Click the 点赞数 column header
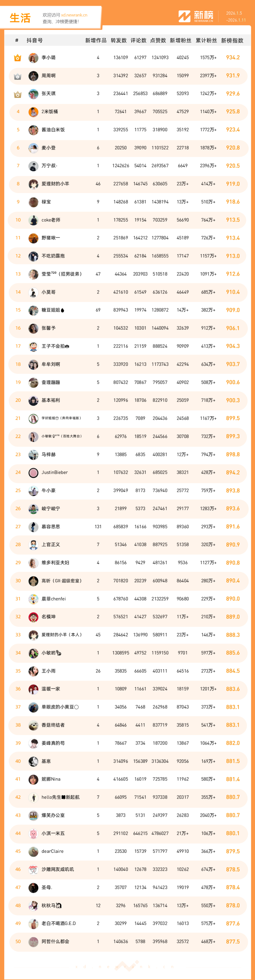Viewport: 255px width, 980px height. pos(158,40)
